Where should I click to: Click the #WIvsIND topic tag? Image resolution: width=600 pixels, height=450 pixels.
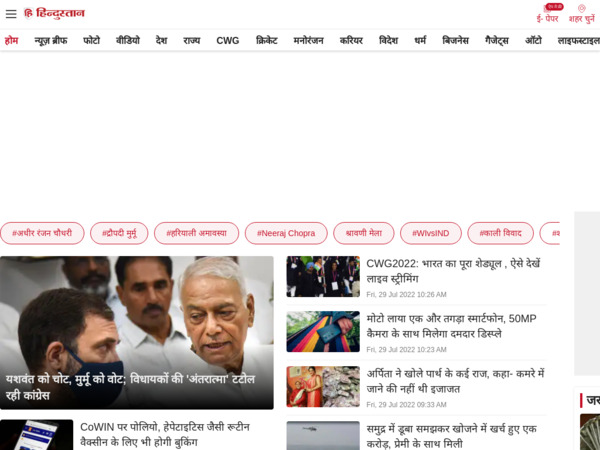431,233
